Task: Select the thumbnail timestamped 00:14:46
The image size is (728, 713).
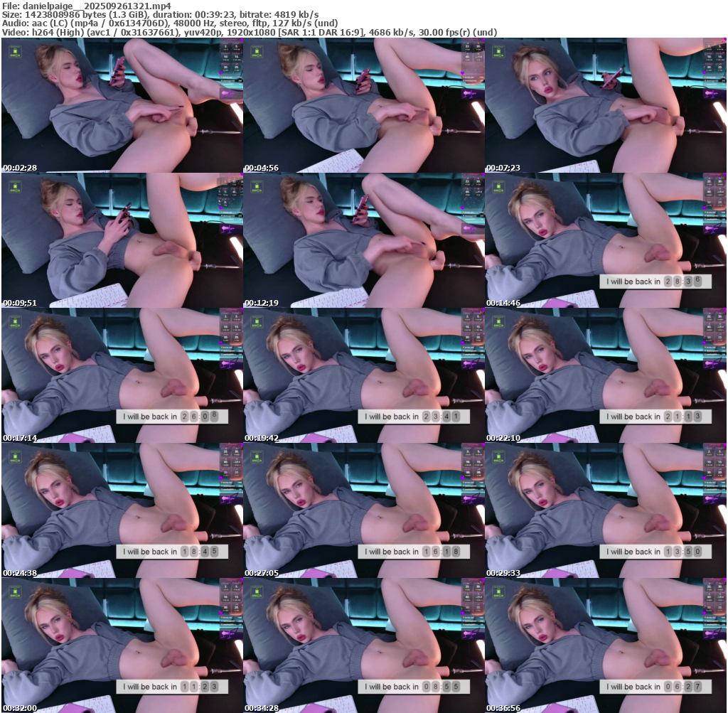Action: [x=606, y=240]
